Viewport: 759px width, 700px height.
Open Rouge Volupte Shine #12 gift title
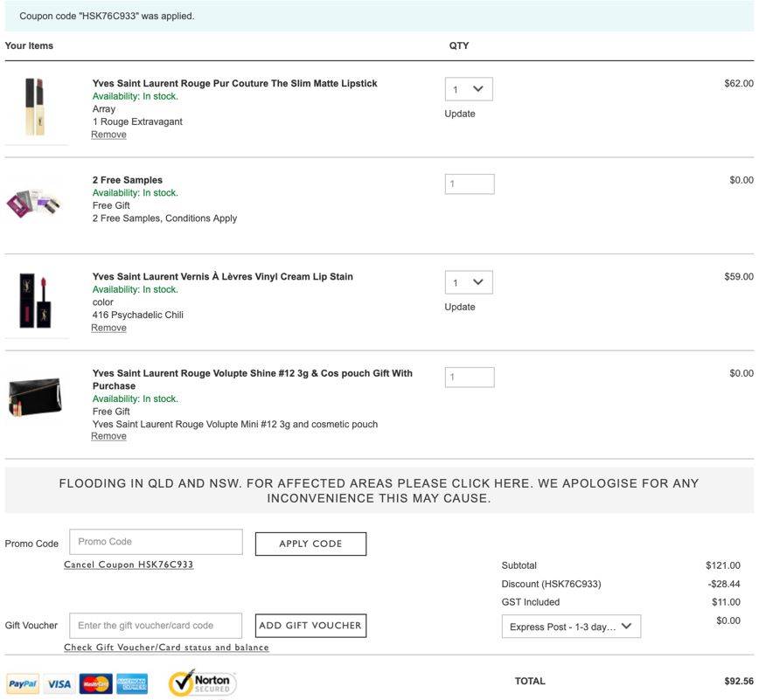click(x=252, y=379)
